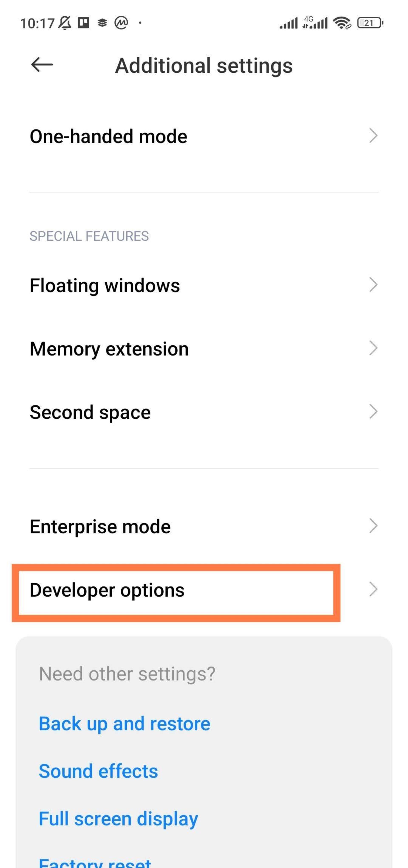The height and width of the screenshot is (868, 408).
Task: Tap the stacked layers notification icon
Action: [x=102, y=23]
